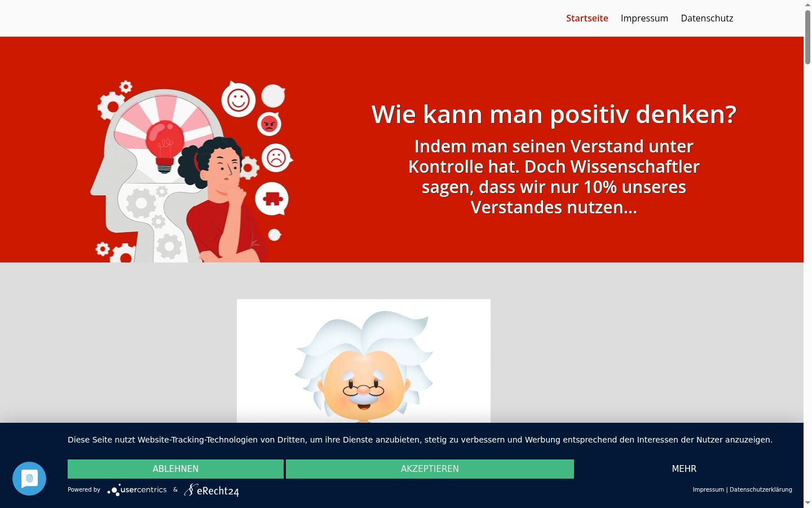Click the Einstein cartoon image

364,361
